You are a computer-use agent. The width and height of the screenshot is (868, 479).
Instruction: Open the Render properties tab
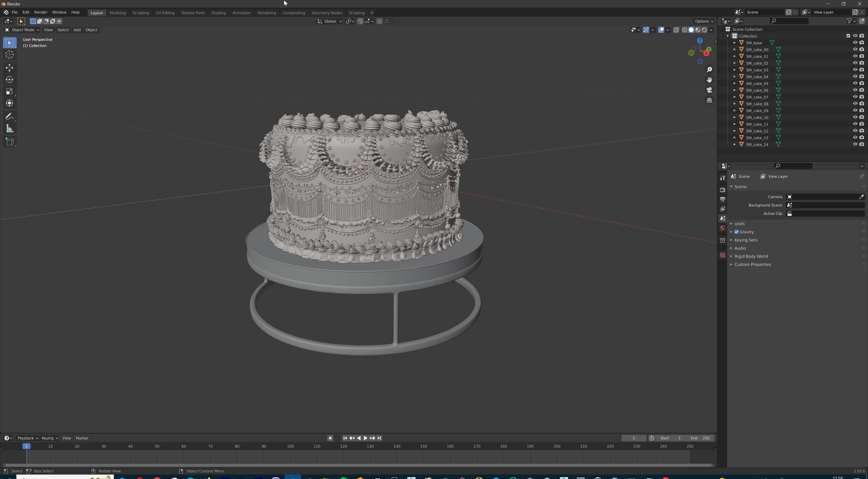point(722,190)
